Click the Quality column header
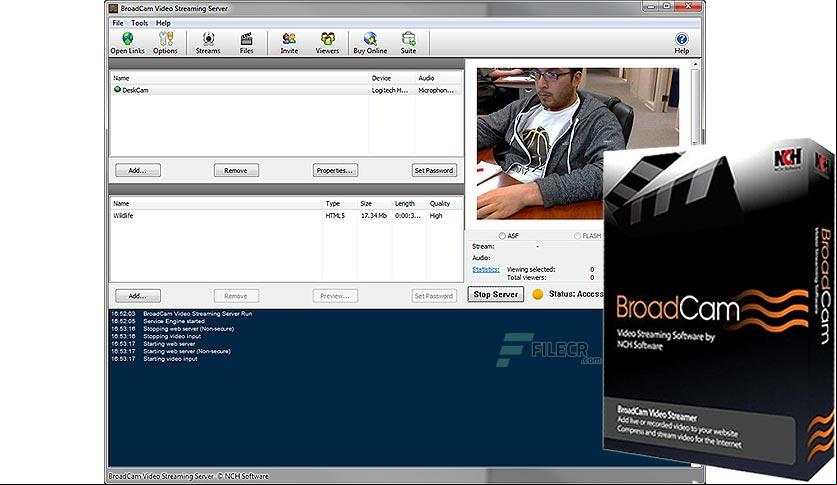837x485 pixels. click(x=444, y=203)
